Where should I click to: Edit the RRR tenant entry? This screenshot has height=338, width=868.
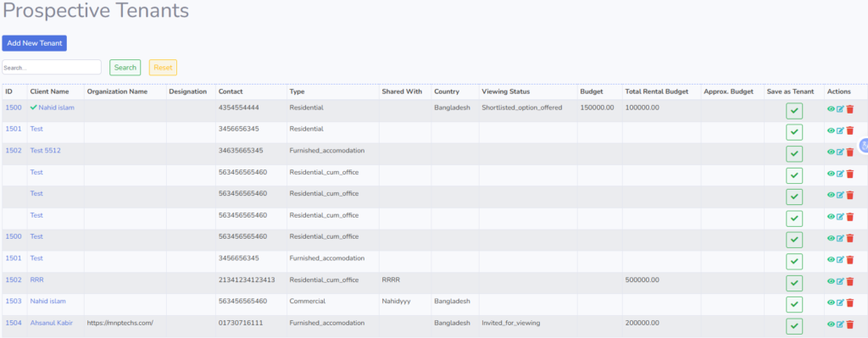pos(840,281)
